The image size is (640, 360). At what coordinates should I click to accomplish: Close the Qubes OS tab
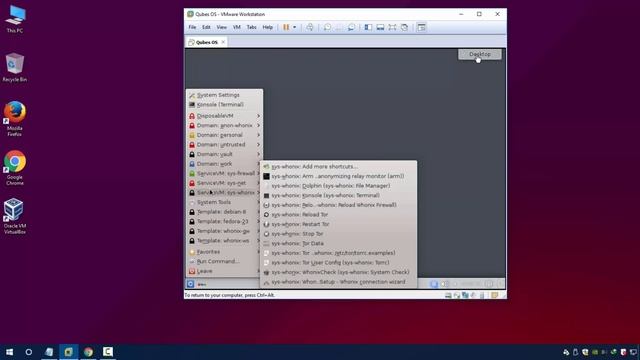coord(223,42)
